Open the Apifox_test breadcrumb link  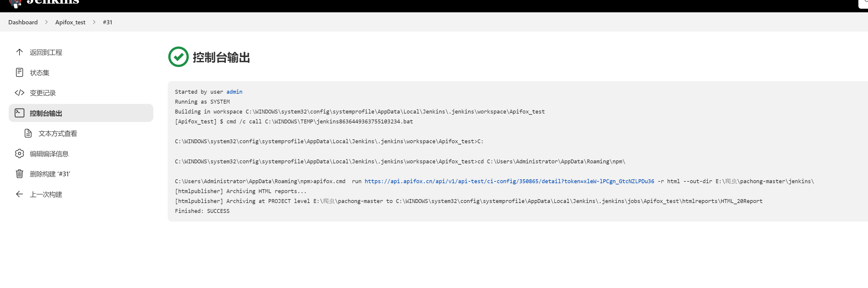70,22
